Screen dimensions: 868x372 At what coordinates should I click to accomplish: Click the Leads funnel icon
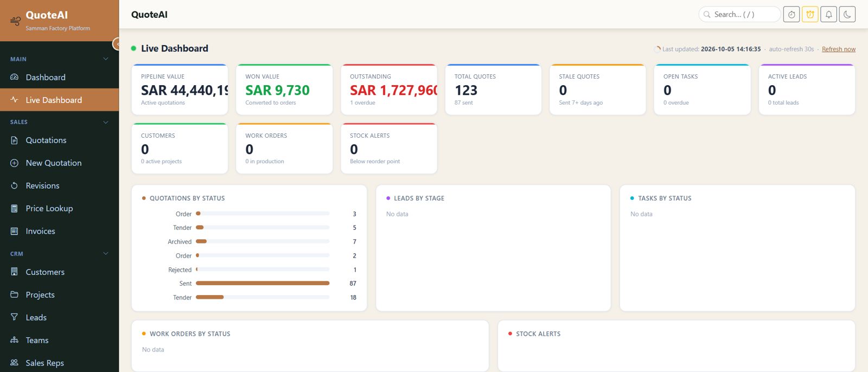point(15,317)
